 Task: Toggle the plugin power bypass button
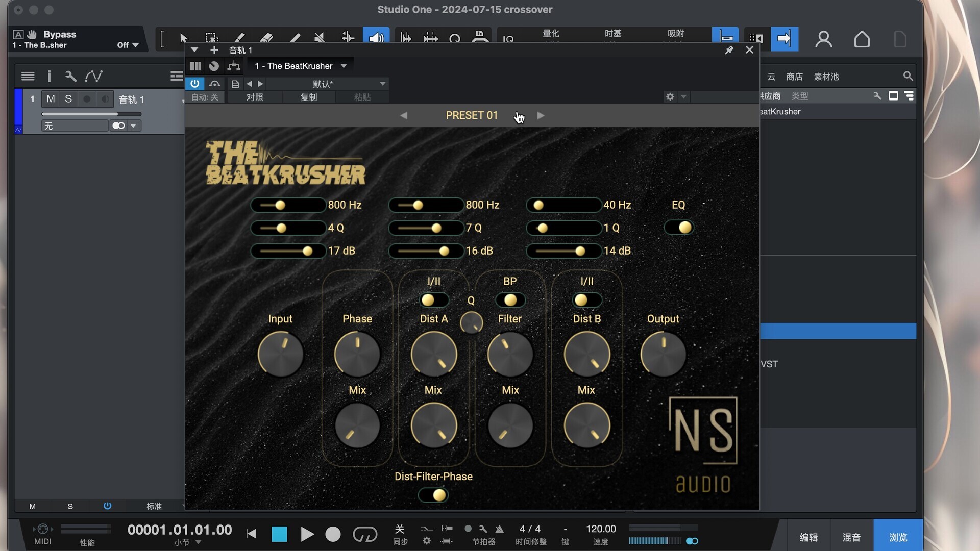coord(194,84)
